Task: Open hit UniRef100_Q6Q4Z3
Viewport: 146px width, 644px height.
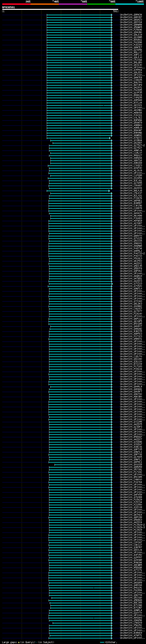Action: pos(131,20)
